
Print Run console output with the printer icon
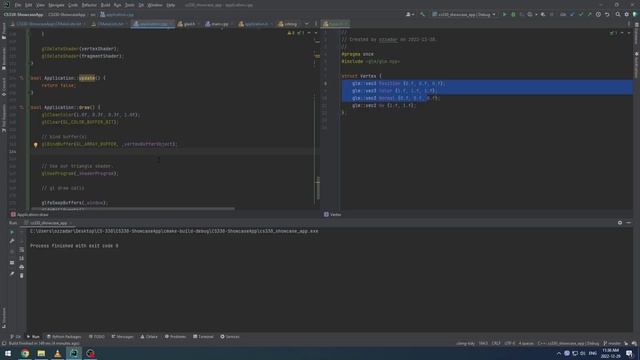pos(22,267)
